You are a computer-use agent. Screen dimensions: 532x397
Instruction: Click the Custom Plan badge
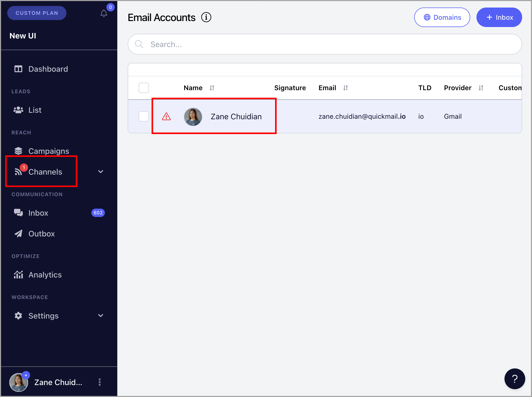pos(37,13)
